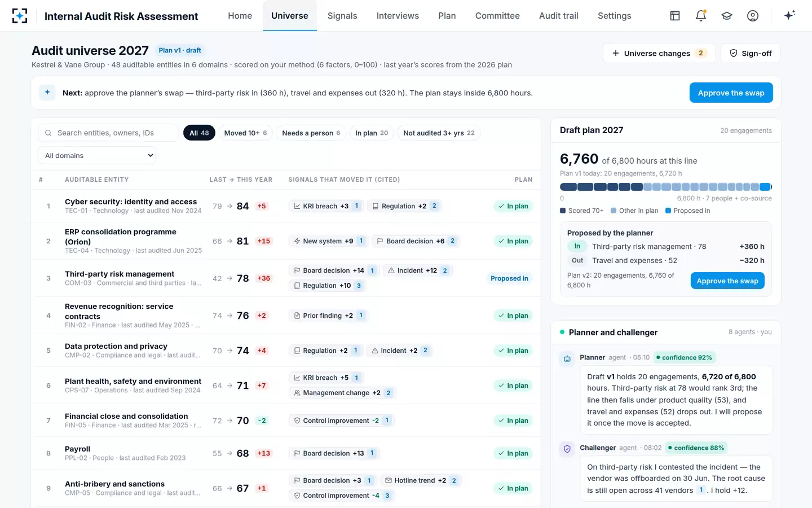Select the All 48 filter chip
Viewport: 812px width, 508px height.
point(199,133)
